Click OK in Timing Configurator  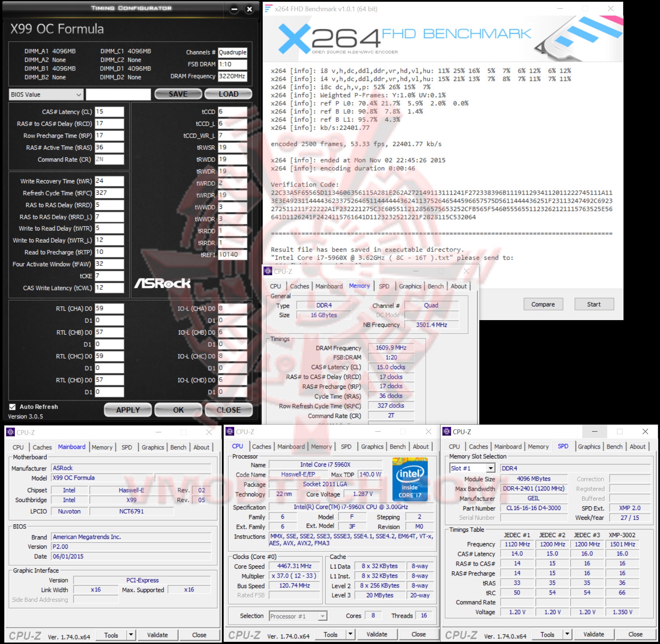point(178,410)
